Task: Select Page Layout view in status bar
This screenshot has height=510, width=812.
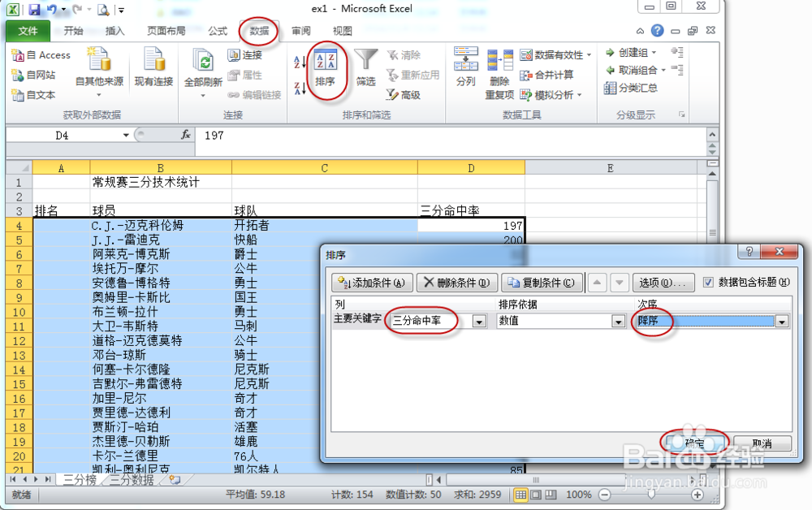Action: point(536,495)
